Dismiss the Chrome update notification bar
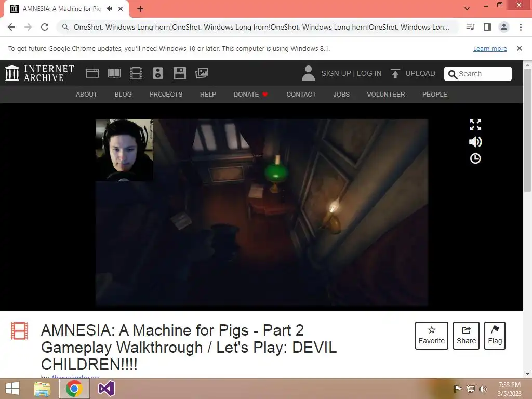 pos(520,48)
